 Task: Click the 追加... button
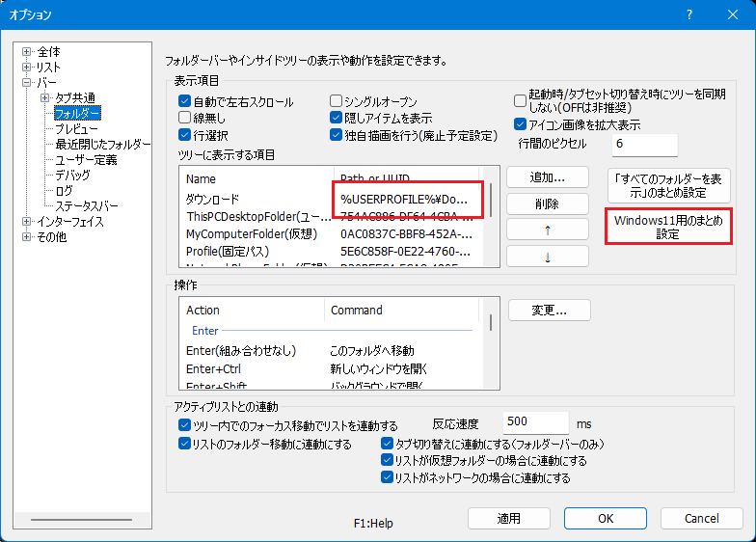[547, 177]
